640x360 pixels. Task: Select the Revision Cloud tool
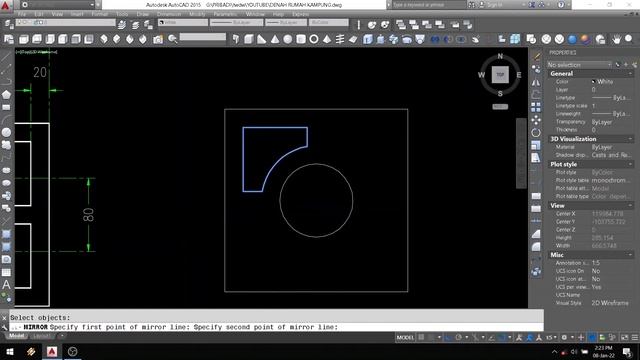pyautogui.click(x=6, y=145)
